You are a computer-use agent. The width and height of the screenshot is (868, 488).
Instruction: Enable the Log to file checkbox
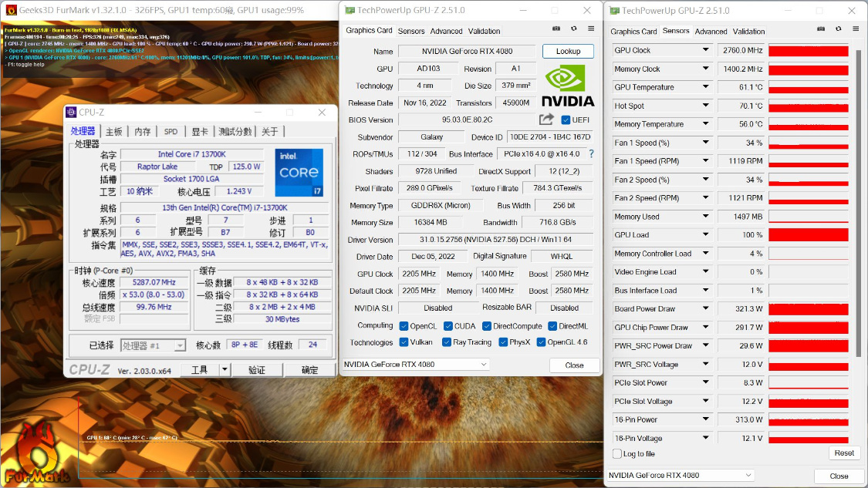tap(616, 454)
